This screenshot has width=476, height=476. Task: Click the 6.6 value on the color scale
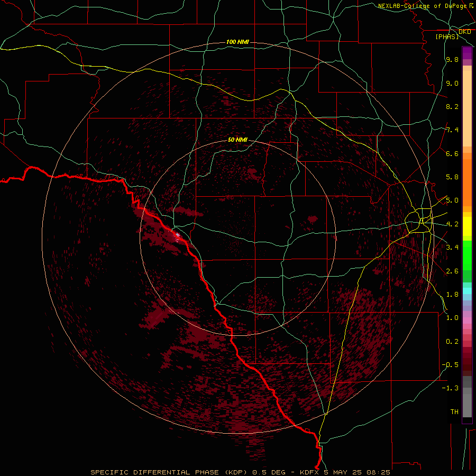[452, 153]
